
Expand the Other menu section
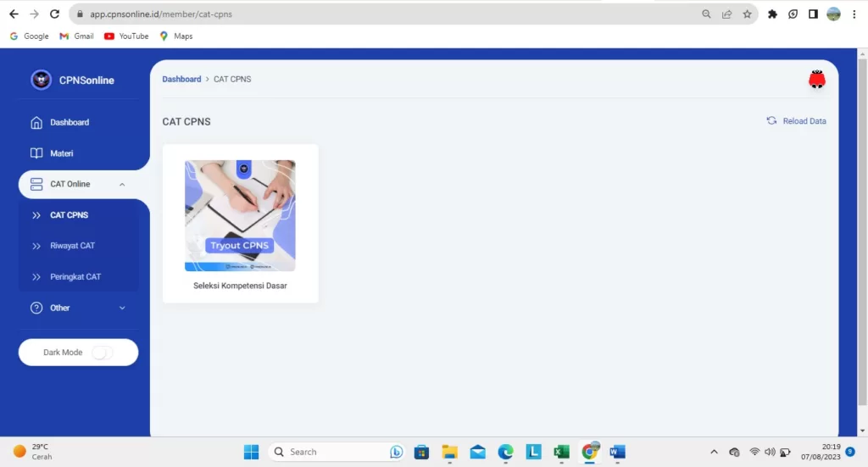122,308
